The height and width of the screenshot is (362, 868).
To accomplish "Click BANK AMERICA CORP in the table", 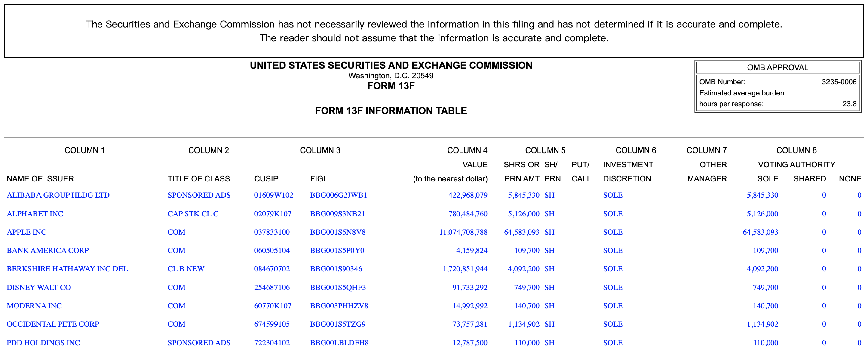I will click(48, 251).
